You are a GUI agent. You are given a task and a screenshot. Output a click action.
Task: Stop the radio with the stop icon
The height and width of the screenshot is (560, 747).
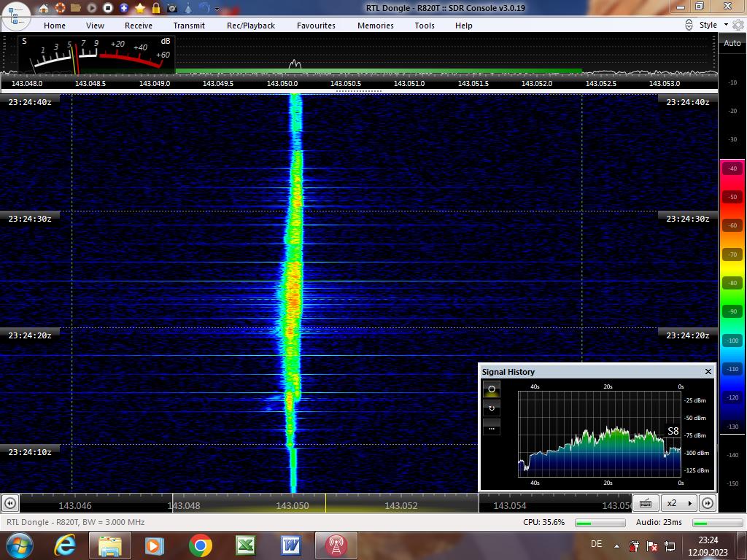coord(108,7)
